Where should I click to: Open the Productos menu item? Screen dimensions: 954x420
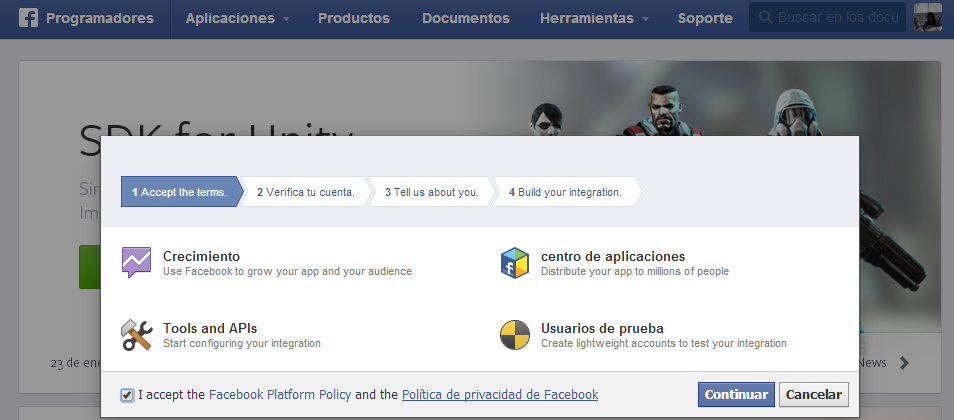pyautogui.click(x=353, y=18)
